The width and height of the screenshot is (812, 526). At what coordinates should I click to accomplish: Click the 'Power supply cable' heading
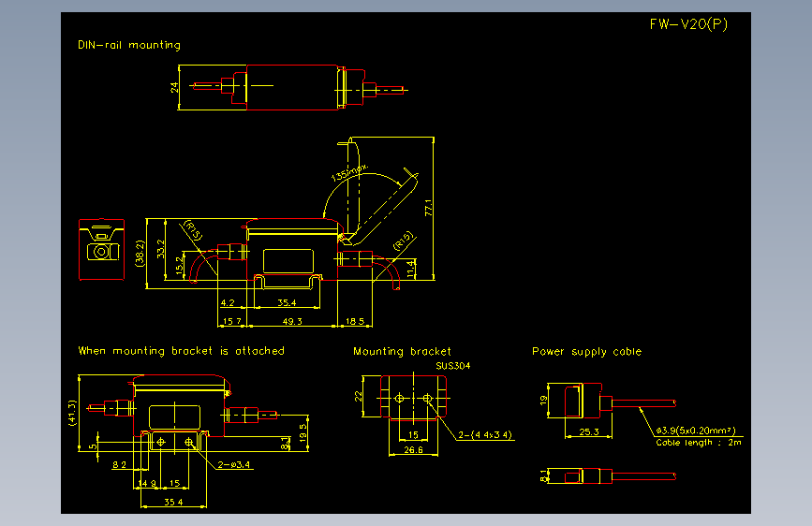click(x=586, y=352)
